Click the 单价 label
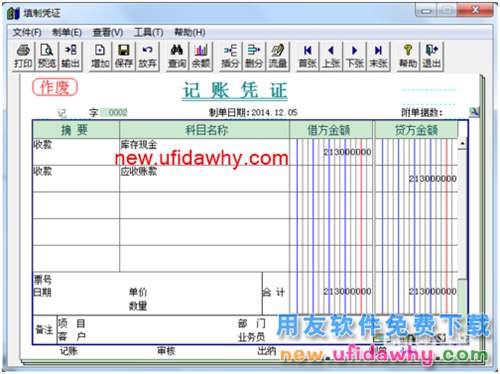This screenshot has height=374, width=500. point(138,292)
